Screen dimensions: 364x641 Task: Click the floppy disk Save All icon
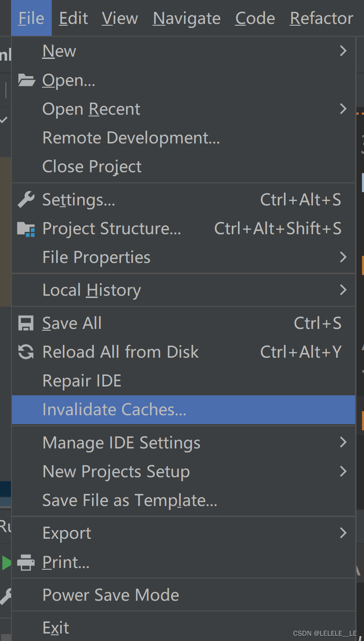tap(26, 323)
